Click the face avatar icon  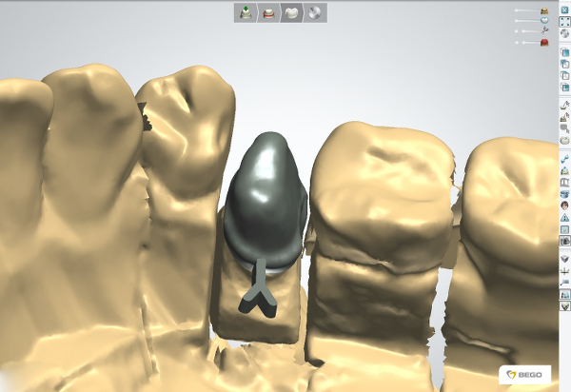(565, 206)
